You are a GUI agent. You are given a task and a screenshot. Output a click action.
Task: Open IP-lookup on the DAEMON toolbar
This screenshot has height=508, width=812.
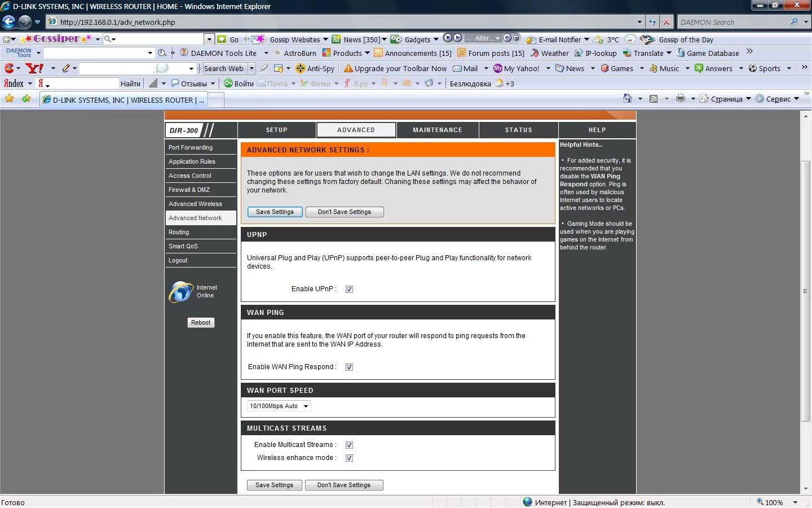point(595,53)
